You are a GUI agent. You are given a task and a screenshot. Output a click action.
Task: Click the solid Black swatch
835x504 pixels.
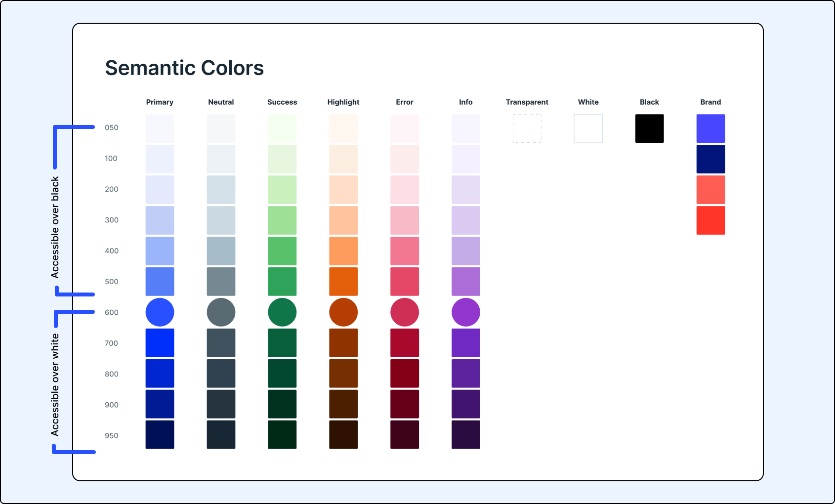pos(649,128)
